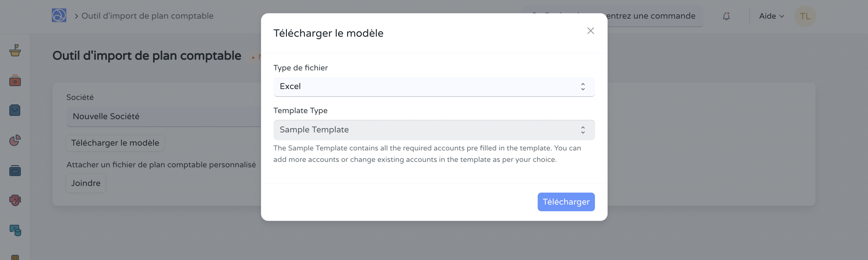This screenshot has width=868, height=260.
Task: Click the app logo in the navbar
Action: pos(59,15)
